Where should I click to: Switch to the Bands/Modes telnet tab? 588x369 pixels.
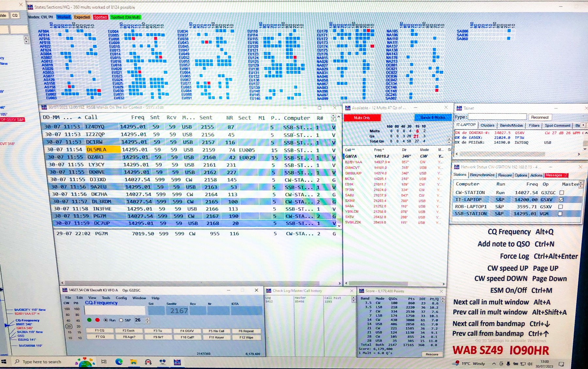[511, 125]
